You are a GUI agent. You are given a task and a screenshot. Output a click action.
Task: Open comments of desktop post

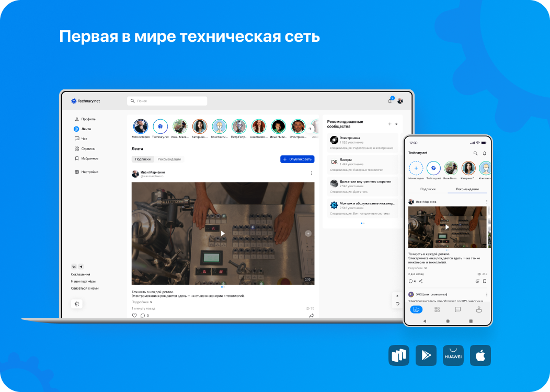click(x=144, y=315)
